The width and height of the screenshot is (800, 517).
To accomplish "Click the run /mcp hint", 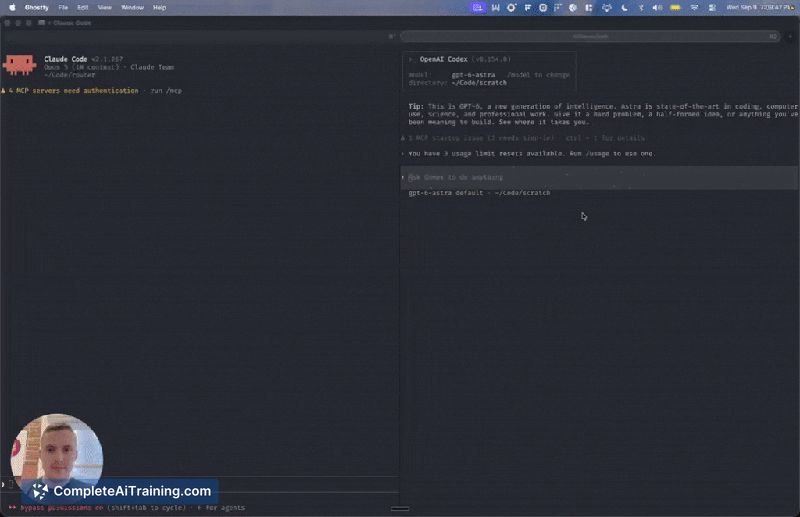I will coord(166,91).
